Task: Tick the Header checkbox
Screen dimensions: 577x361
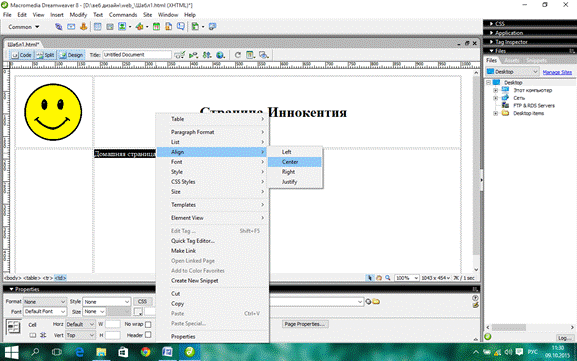Action: pos(148,335)
